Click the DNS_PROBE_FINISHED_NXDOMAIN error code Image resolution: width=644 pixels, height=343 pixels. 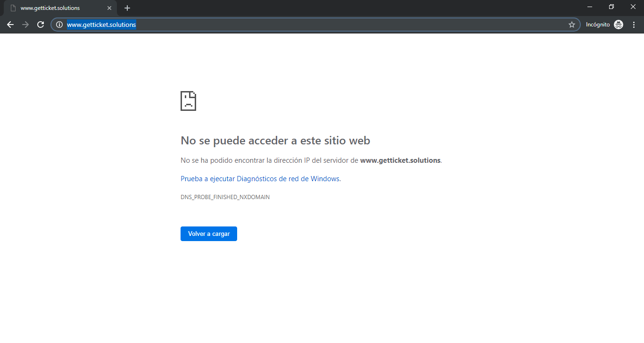225,197
